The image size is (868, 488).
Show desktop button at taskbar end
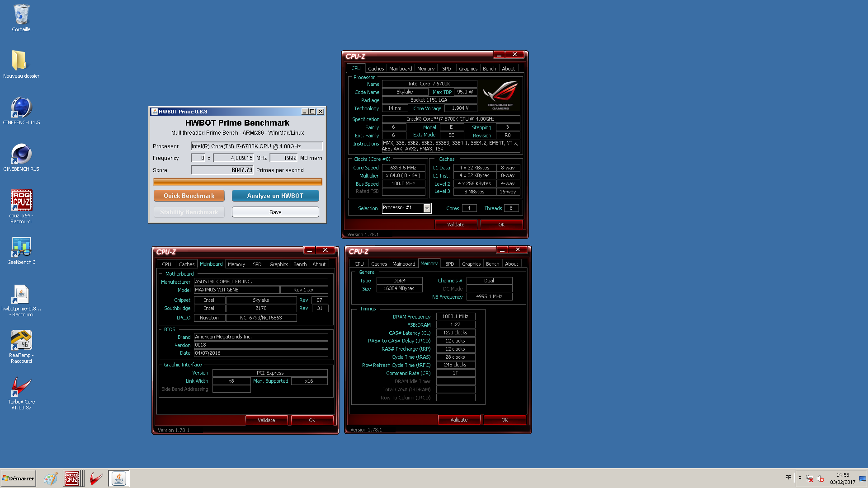[x=863, y=478]
